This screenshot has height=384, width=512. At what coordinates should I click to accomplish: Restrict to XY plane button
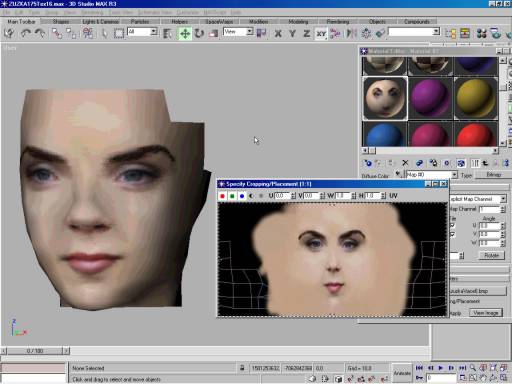point(321,33)
